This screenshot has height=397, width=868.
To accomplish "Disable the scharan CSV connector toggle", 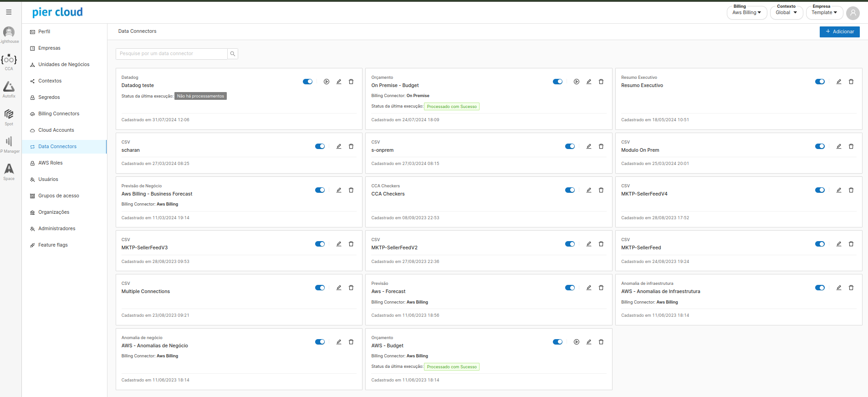I will [320, 146].
